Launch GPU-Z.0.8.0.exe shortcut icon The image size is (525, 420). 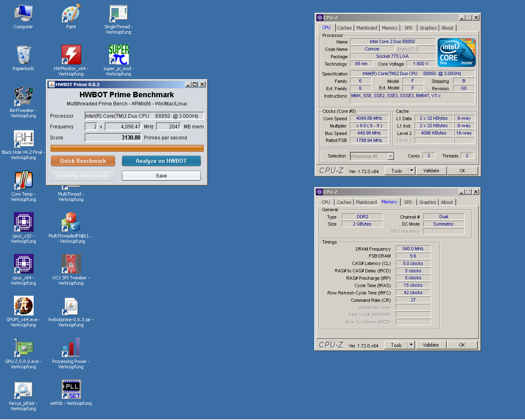(23, 348)
